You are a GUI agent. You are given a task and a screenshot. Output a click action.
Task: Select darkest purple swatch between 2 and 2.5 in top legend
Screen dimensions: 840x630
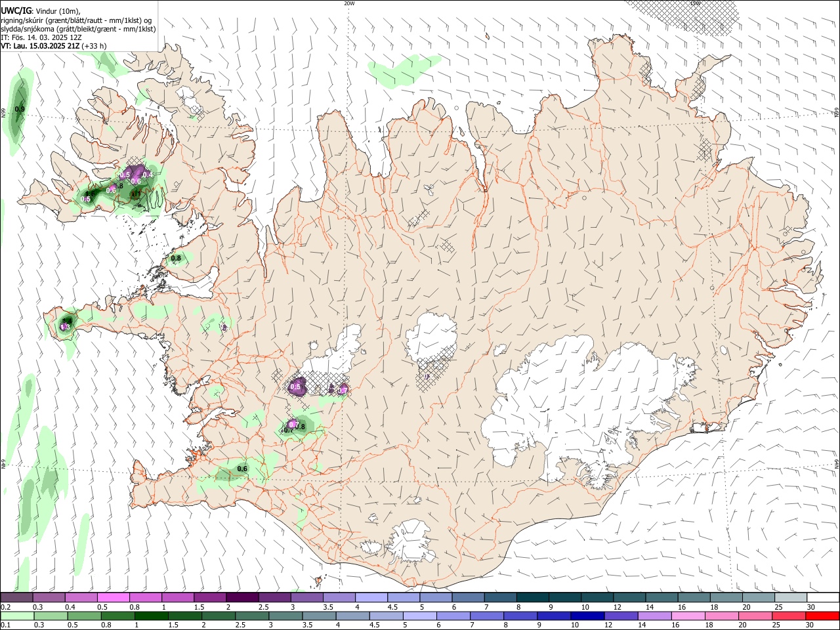241,597
